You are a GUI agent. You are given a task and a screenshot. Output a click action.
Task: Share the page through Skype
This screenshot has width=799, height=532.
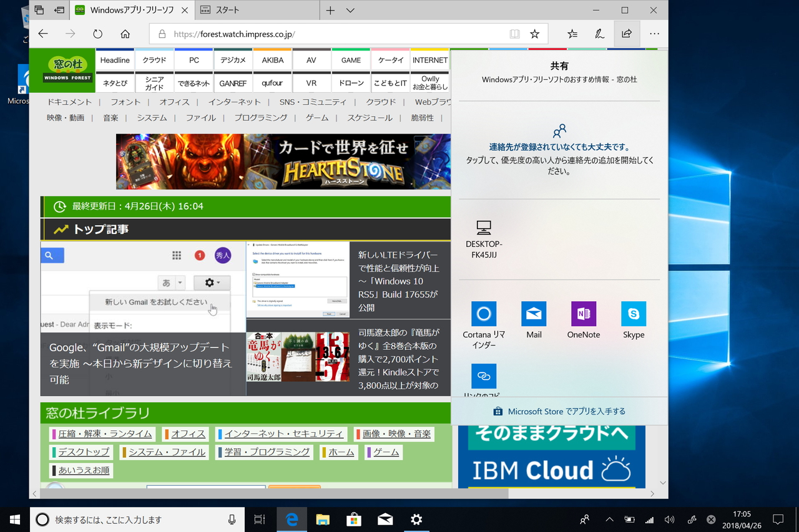[x=634, y=320]
